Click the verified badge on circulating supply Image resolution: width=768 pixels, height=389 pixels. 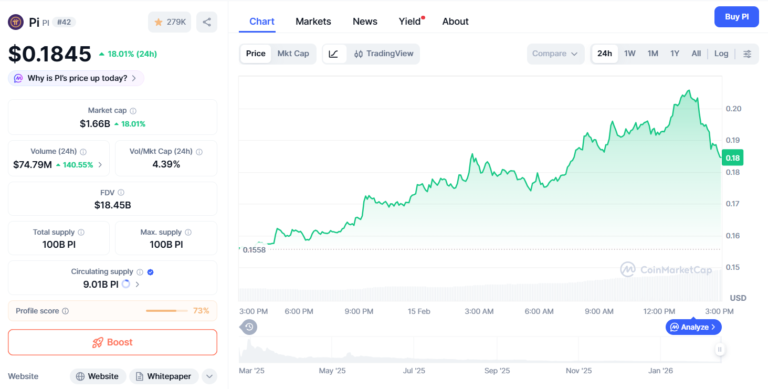[150, 272]
